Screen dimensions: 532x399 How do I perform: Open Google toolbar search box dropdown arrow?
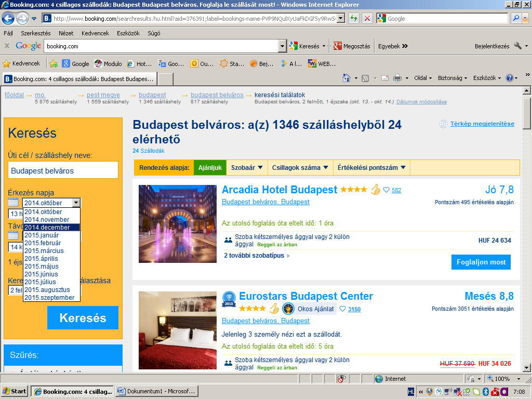point(282,46)
